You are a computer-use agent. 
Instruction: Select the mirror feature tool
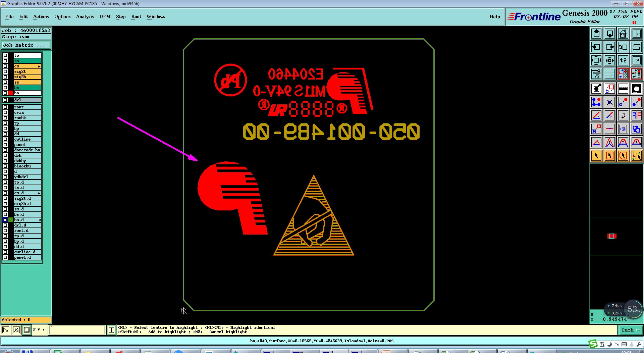[x=636, y=115]
